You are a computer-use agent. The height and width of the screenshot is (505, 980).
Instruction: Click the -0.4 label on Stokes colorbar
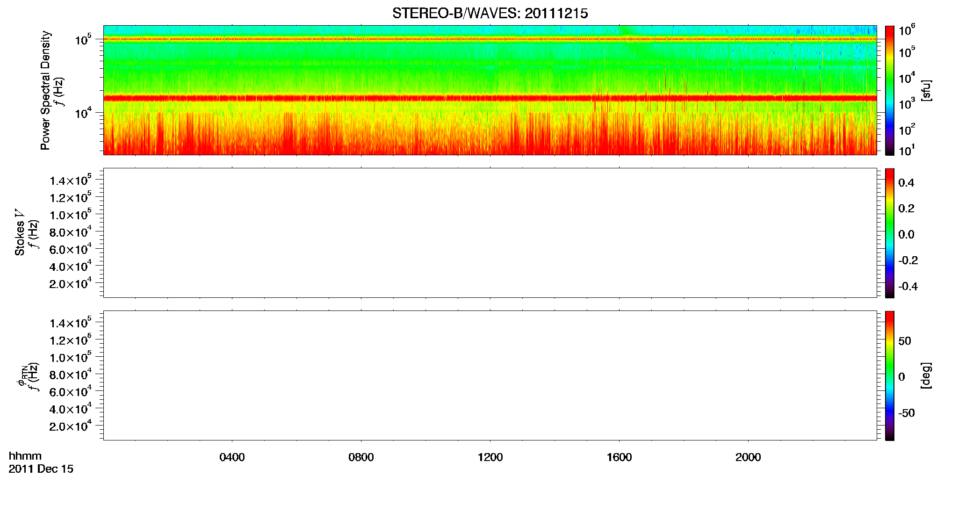[x=908, y=287]
